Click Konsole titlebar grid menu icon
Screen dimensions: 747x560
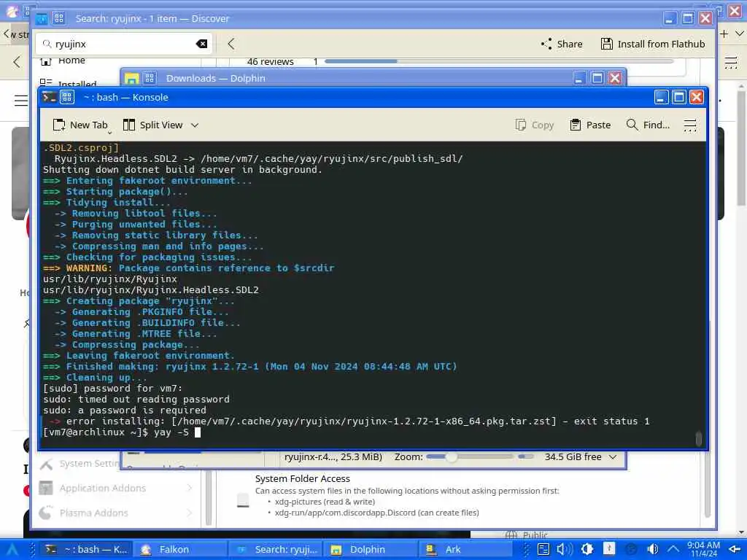point(67,97)
